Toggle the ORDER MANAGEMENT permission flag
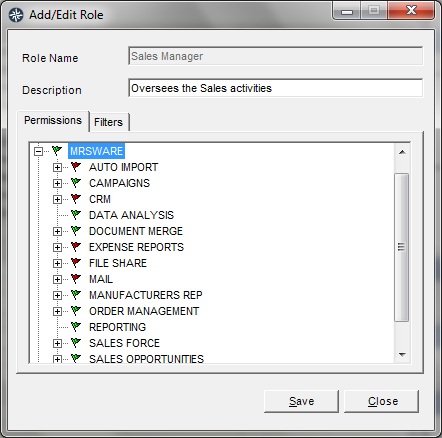Screen dimensions: 442x438 pos(76,311)
